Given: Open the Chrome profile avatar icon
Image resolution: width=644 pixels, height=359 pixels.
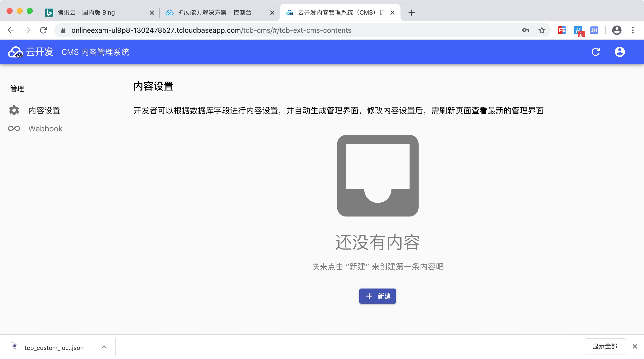Looking at the screenshot, I should (x=617, y=30).
